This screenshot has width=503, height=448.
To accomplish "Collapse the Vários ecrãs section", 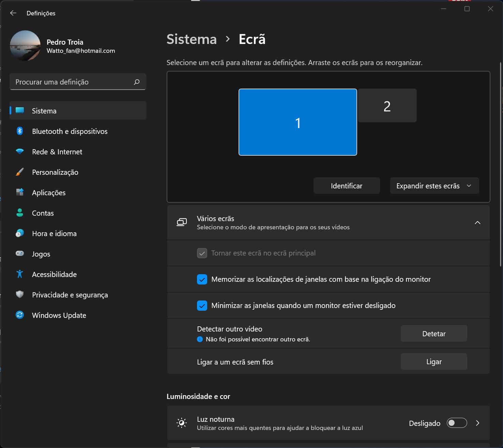I will (477, 222).
